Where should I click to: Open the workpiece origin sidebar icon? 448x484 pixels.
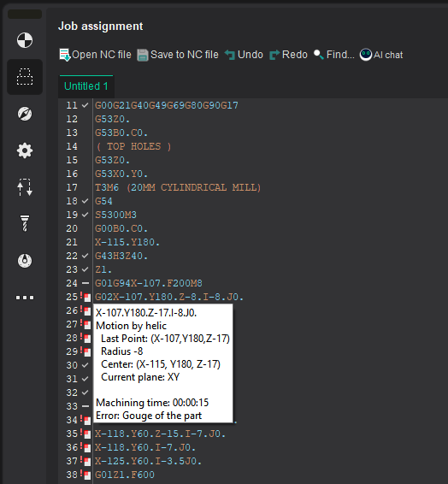tap(25, 40)
